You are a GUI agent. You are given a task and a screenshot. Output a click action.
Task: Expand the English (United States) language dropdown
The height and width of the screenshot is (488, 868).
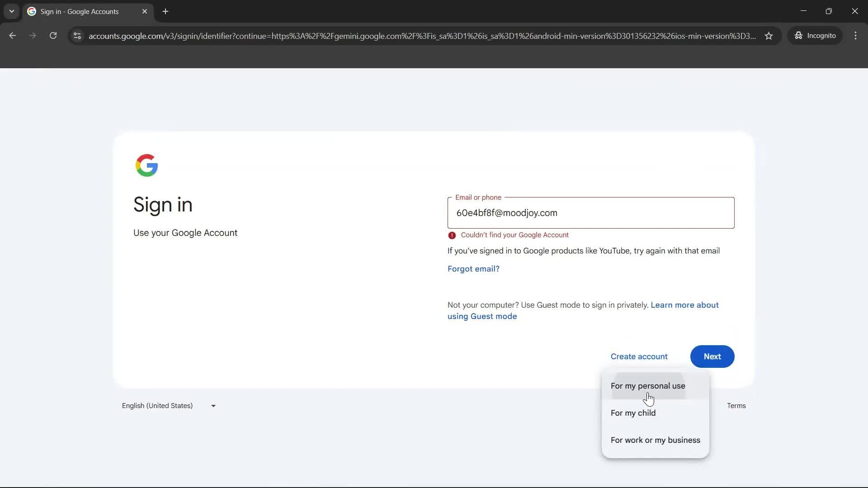tap(213, 406)
